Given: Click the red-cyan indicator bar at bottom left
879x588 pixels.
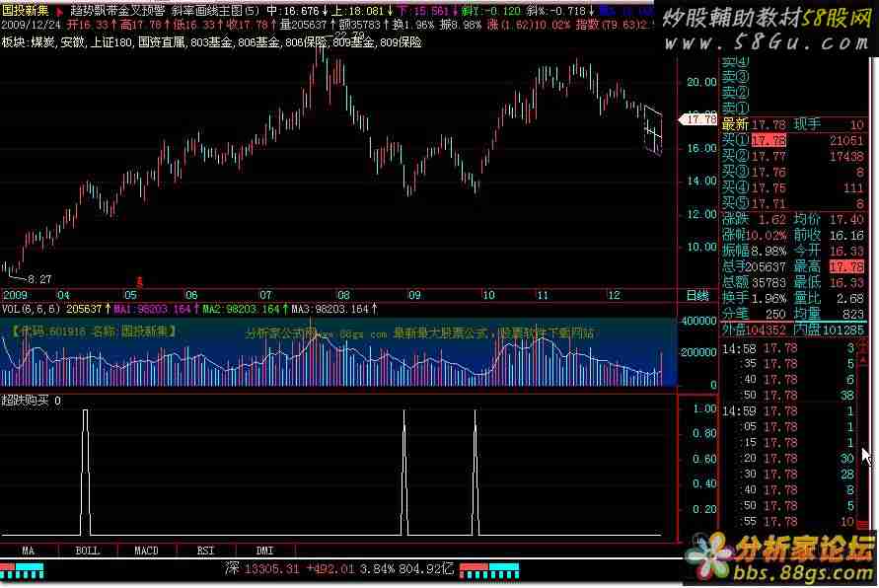Looking at the screenshot, I should pyautogui.click(x=22, y=571).
